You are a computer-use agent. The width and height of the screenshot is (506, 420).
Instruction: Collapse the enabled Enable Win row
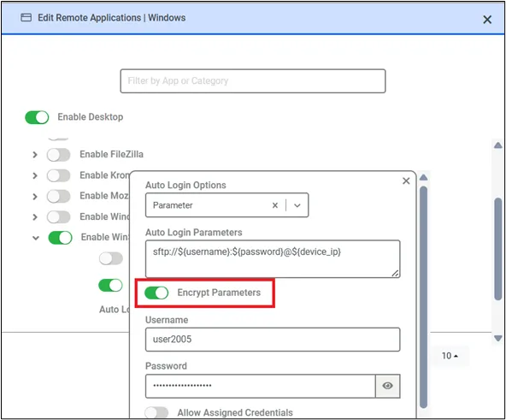(x=36, y=238)
